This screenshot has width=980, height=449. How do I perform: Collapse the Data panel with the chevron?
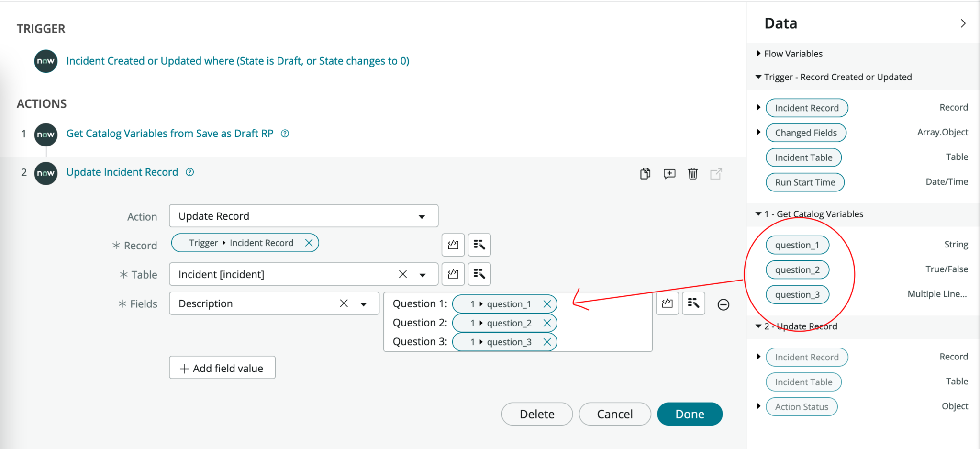(963, 23)
